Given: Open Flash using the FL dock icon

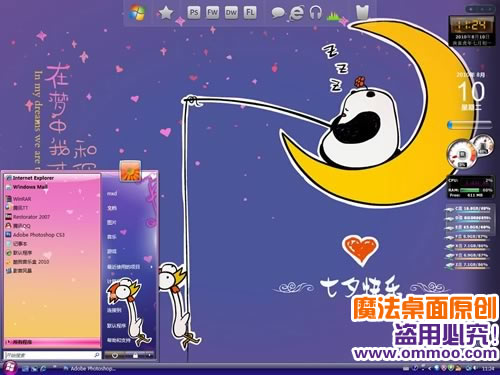Looking at the screenshot, I should pyautogui.click(x=250, y=13).
